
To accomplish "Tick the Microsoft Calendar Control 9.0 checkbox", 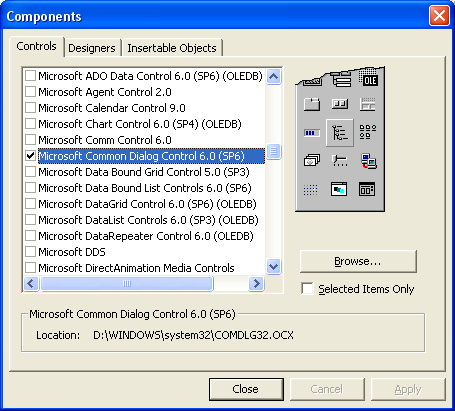I will coord(30,108).
